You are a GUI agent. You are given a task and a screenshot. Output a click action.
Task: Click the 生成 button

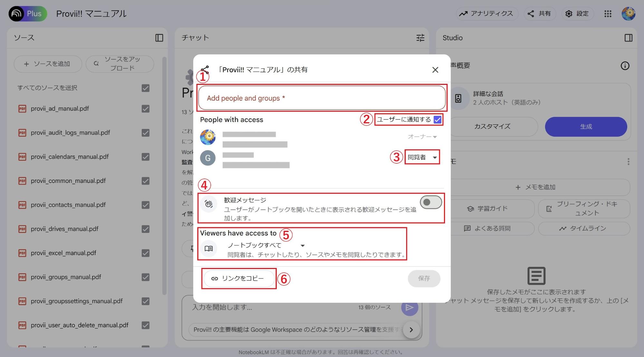[x=586, y=126]
